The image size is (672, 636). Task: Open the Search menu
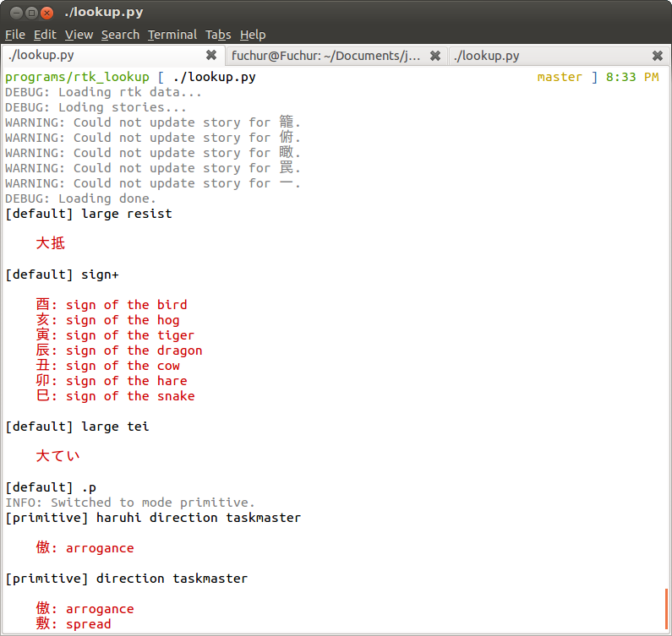[x=120, y=35]
